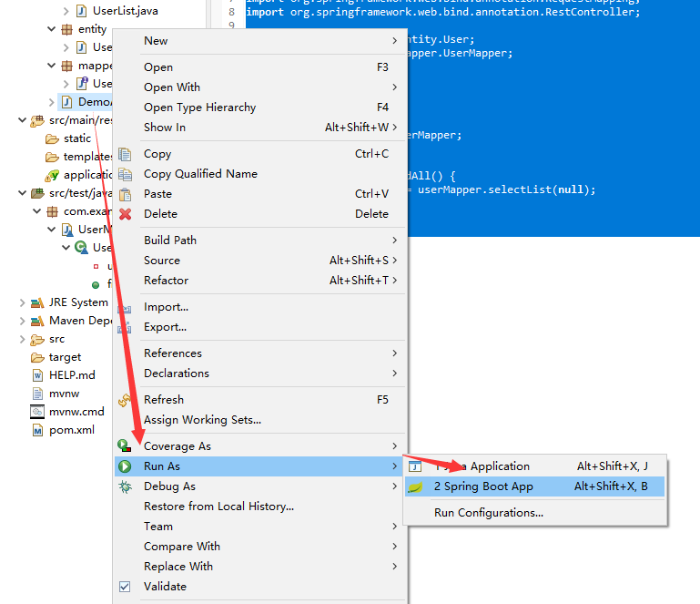Click the RestController import line

point(443,12)
